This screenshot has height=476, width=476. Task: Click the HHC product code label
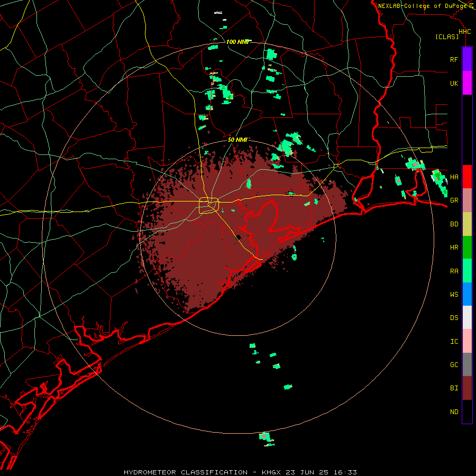point(464,32)
